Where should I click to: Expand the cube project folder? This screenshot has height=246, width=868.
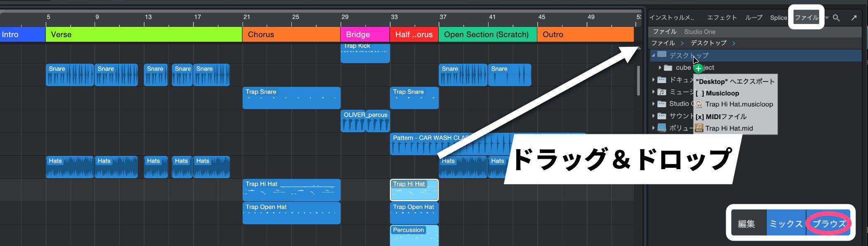click(x=660, y=67)
